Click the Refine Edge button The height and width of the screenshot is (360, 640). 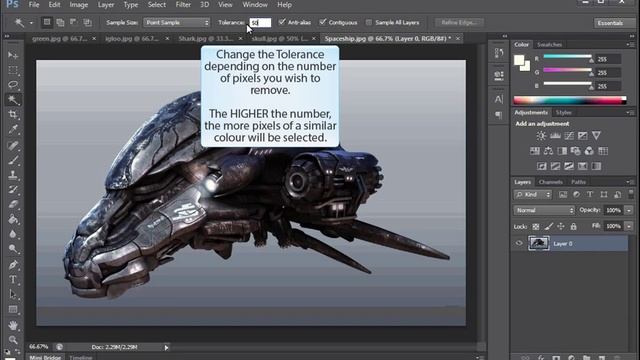point(459,22)
